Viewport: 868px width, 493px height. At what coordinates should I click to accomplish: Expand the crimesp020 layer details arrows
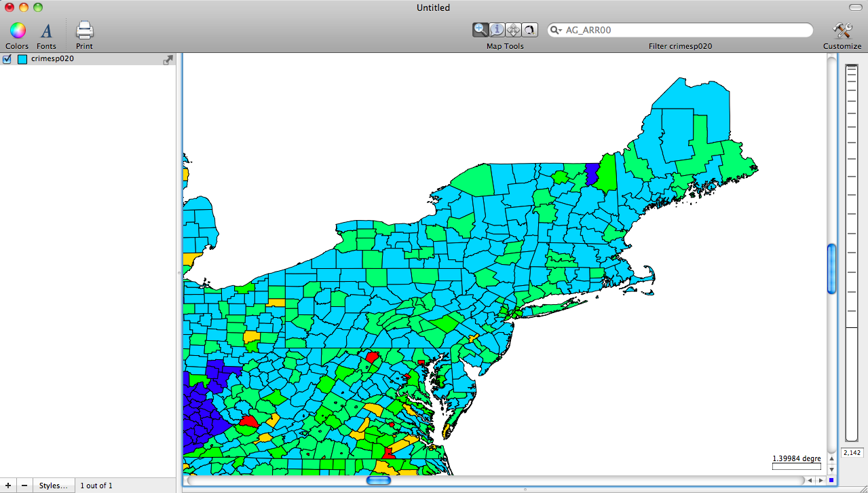(x=167, y=59)
